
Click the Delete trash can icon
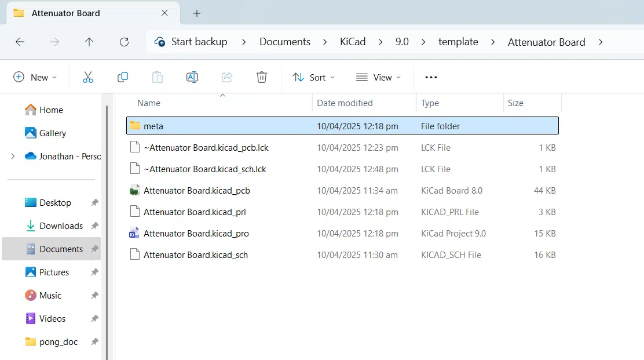tap(262, 77)
